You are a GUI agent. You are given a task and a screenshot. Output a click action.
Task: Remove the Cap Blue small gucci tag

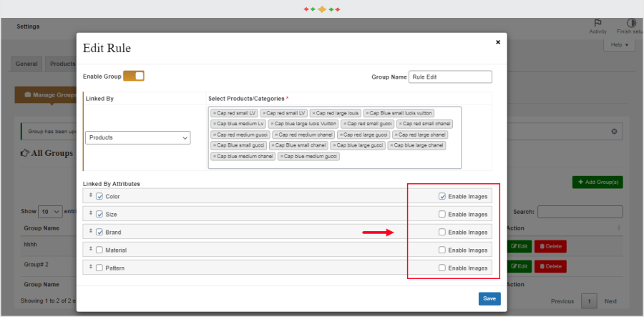coord(215,145)
